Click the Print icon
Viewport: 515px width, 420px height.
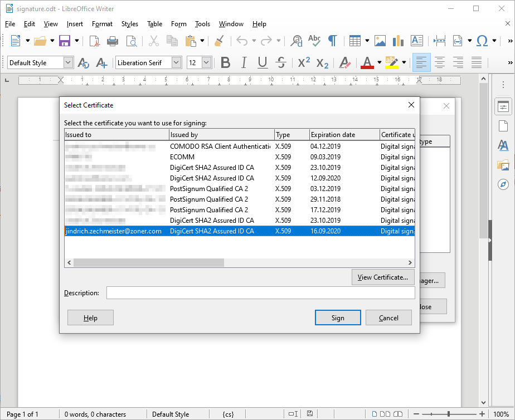(113, 41)
